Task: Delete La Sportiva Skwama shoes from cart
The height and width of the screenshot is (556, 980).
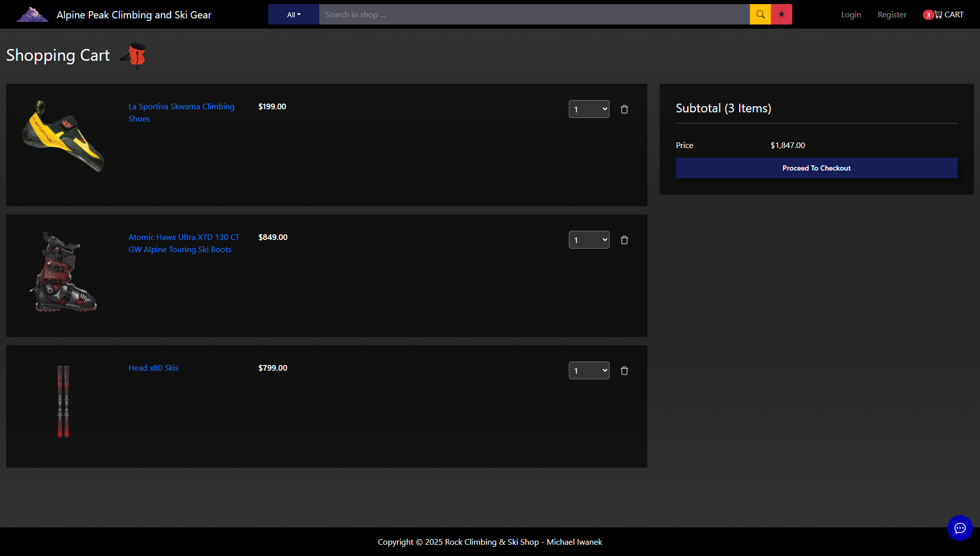Action: [624, 109]
